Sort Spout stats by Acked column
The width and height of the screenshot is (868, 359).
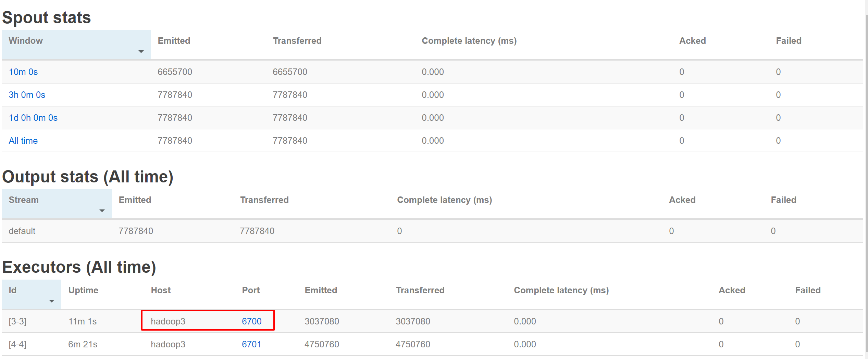[692, 41]
